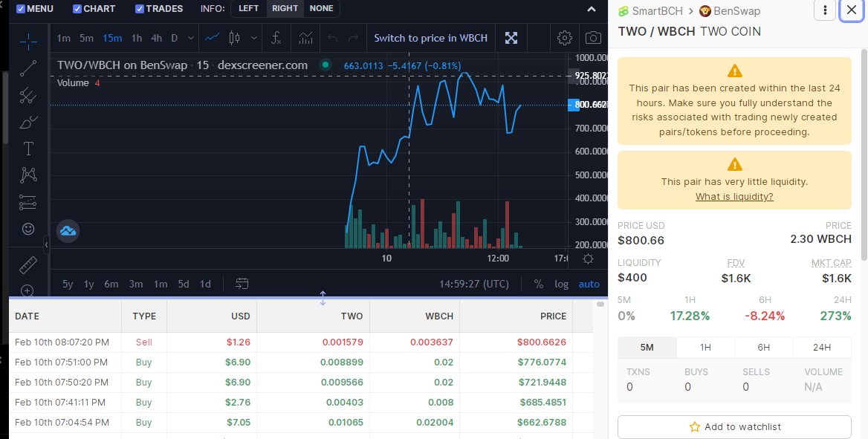The height and width of the screenshot is (439, 868).
Task: Open the emoji icons tool
Action: click(27, 229)
